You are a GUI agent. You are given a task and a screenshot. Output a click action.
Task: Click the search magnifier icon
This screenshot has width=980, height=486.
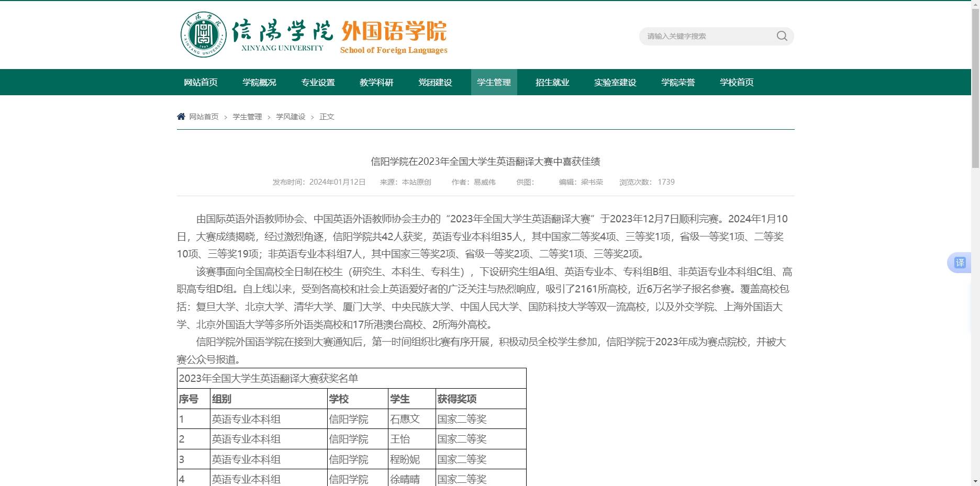(782, 36)
